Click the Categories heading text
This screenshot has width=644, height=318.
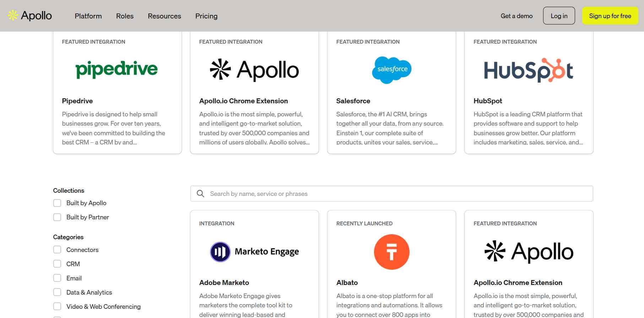(68, 237)
